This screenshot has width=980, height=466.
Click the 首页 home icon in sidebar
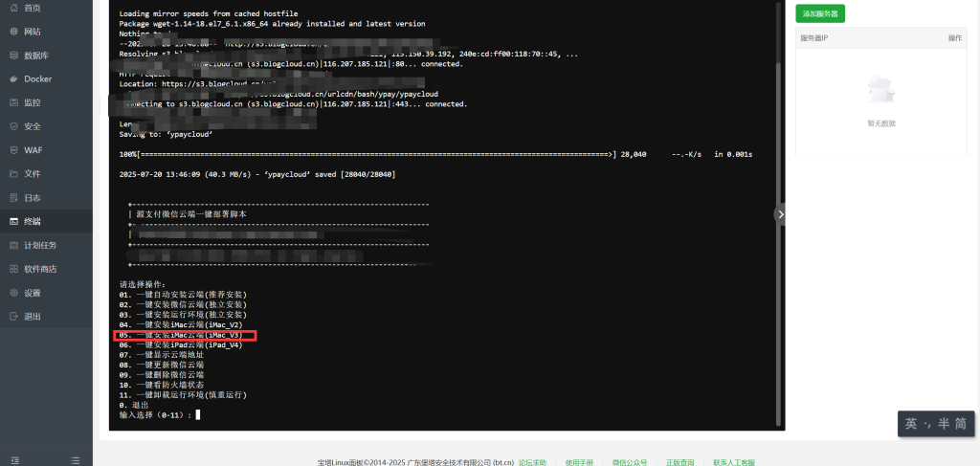[13, 8]
